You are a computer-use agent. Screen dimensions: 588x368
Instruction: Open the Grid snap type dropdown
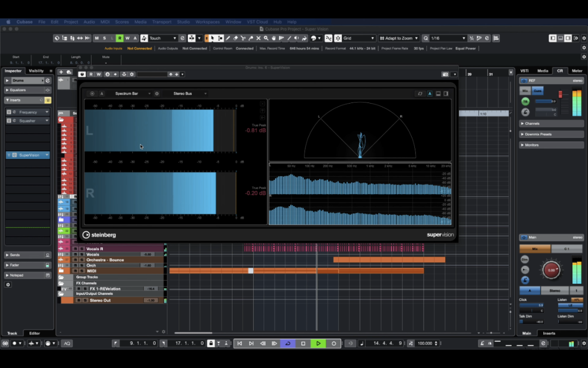[358, 38]
